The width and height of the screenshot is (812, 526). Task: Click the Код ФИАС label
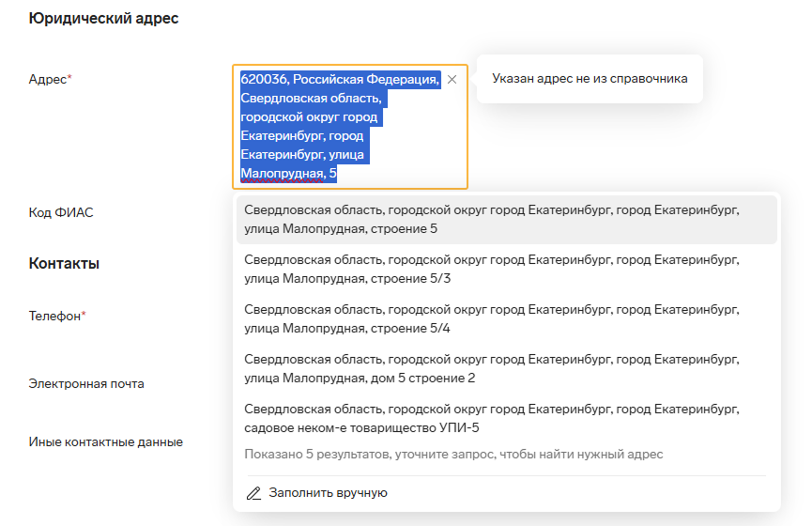(x=61, y=212)
